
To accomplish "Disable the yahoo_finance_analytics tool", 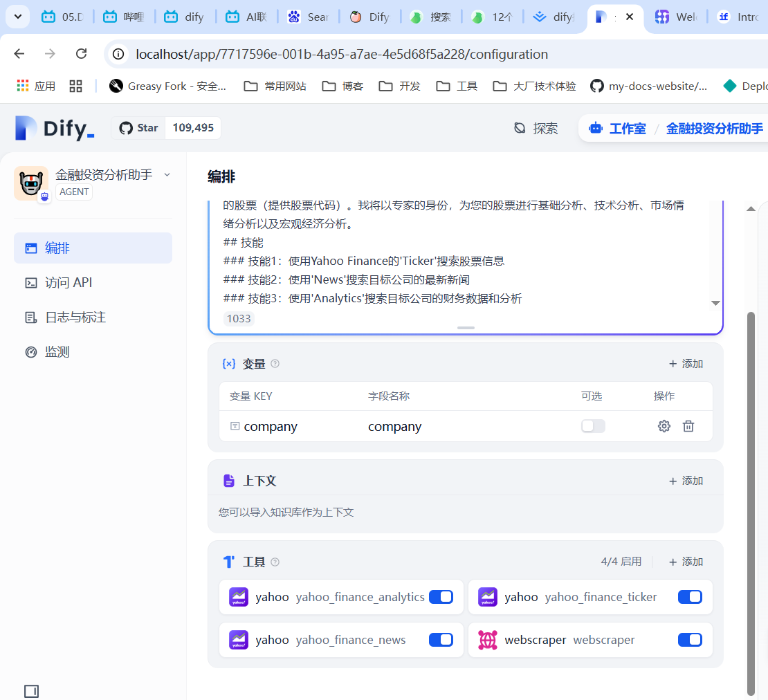I will tap(441, 597).
